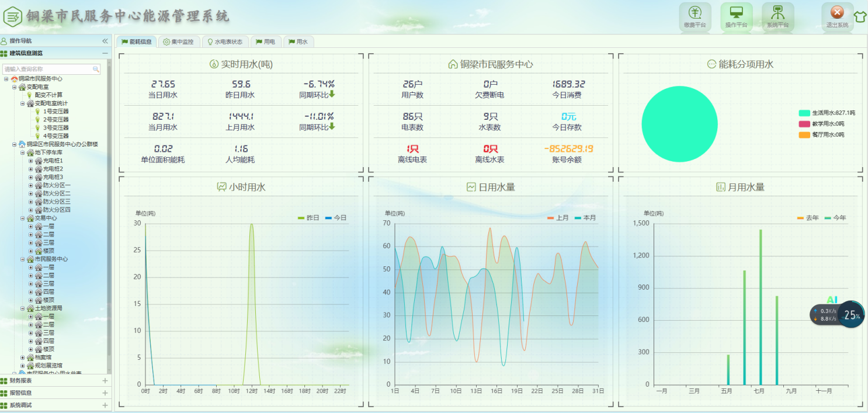Collapse the 变配电室 tree node
The height and width of the screenshot is (413, 868).
point(15,87)
